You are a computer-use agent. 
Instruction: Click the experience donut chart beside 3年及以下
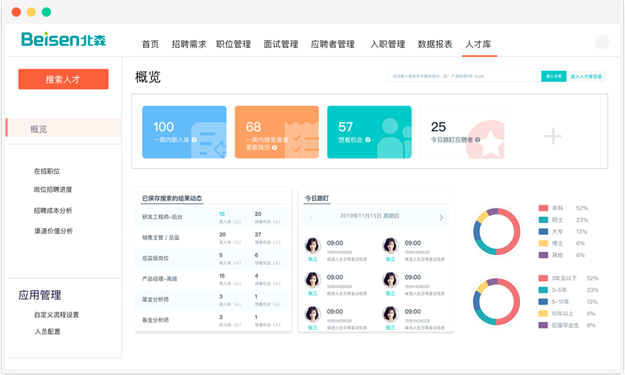click(x=497, y=302)
